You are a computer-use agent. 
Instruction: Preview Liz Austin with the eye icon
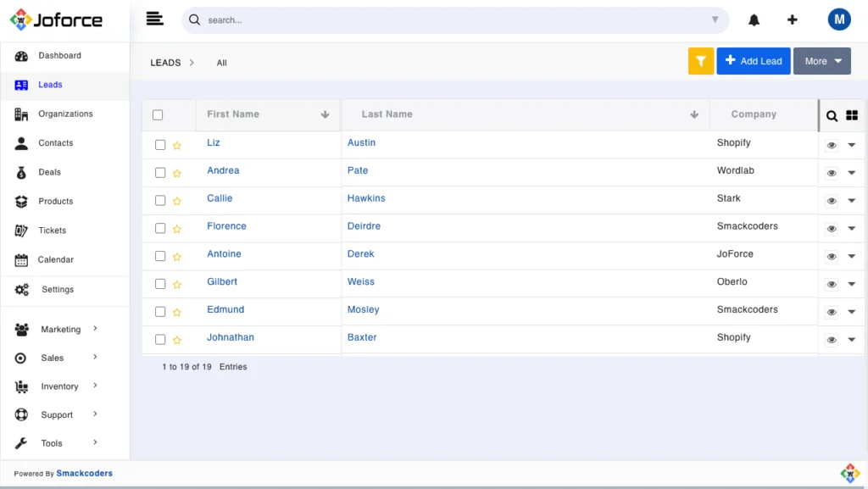831,144
